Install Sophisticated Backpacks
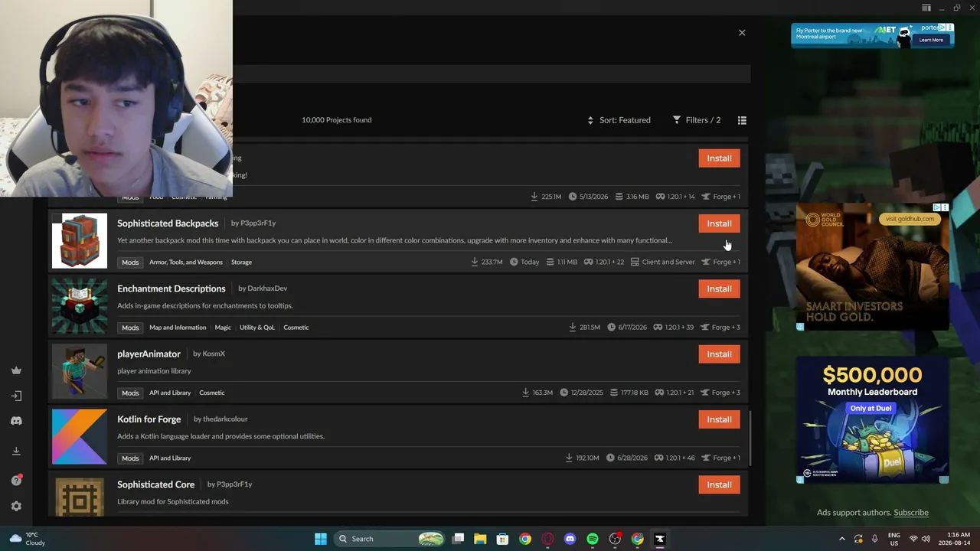 coord(719,223)
